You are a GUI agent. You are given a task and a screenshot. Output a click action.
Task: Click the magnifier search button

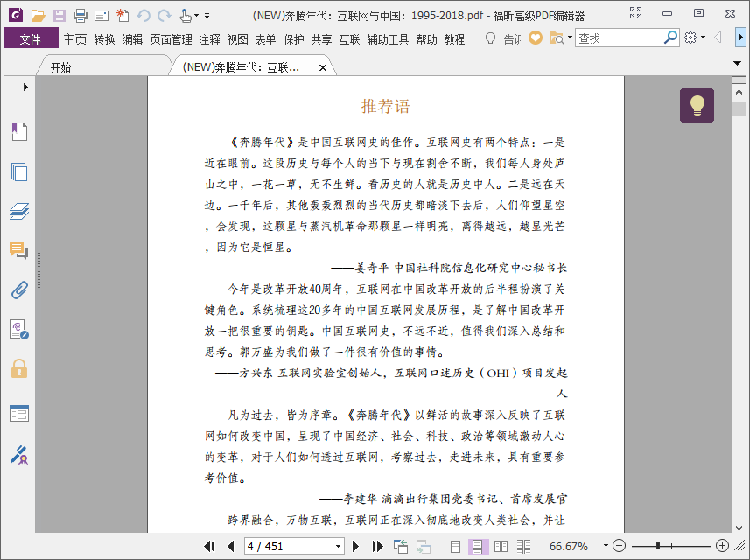(671, 38)
